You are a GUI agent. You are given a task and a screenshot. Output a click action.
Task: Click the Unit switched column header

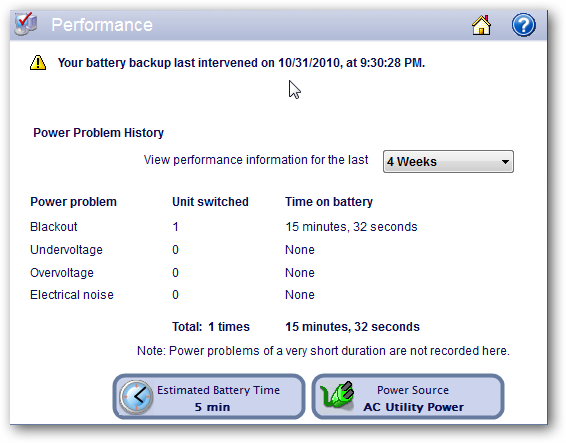[x=210, y=202]
